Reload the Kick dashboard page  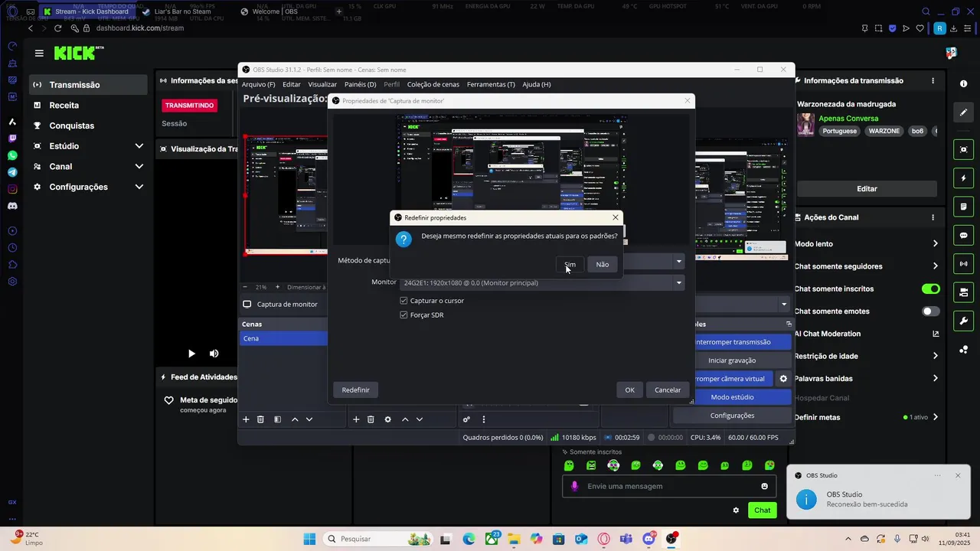(57, 28)
